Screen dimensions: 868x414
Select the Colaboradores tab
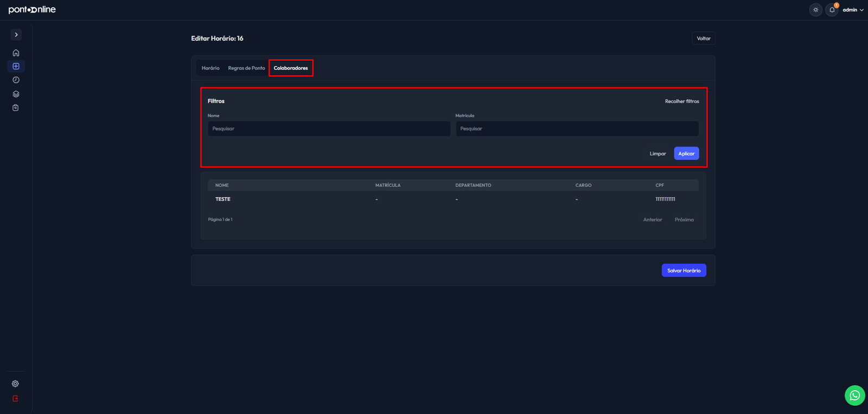[291, 68]
